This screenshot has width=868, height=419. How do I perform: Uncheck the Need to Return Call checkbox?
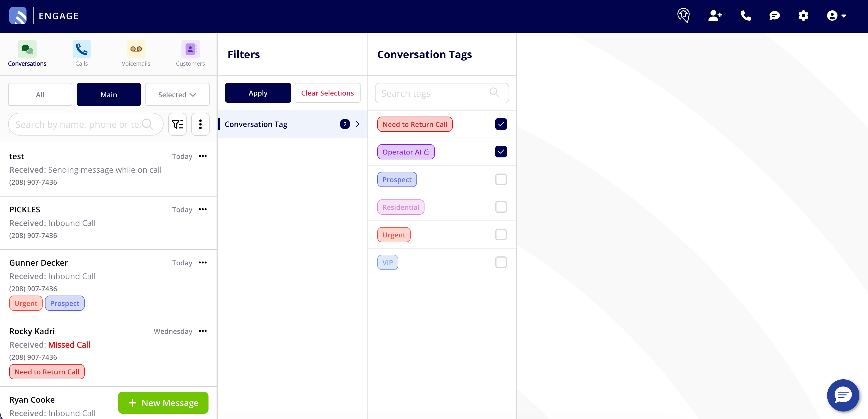pos(501,124)
